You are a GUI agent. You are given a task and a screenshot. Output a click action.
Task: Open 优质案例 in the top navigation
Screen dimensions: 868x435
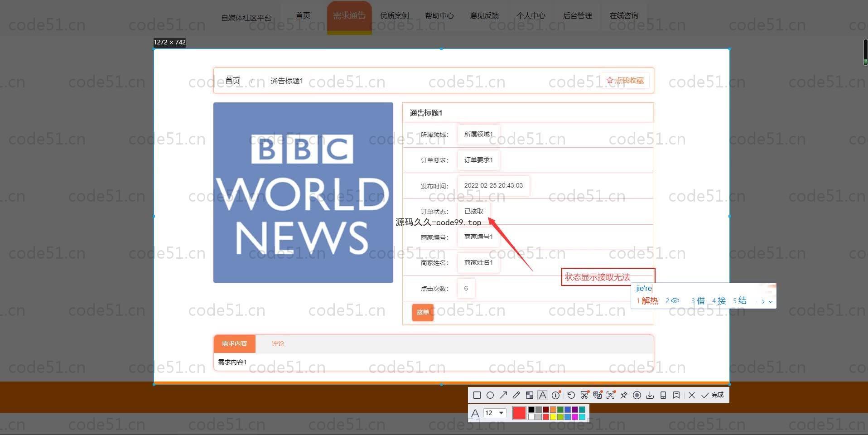click(395, 15)
